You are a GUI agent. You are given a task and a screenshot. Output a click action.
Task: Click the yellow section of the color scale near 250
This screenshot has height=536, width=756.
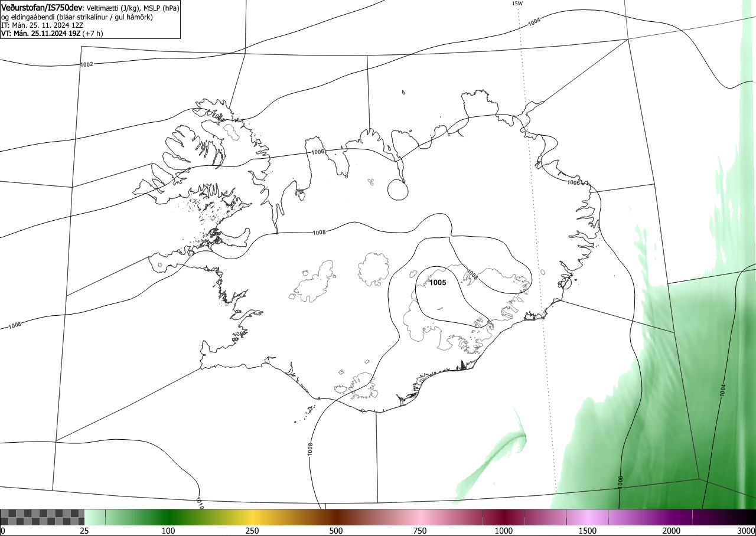pyautogui.click(x=252, y=517)
